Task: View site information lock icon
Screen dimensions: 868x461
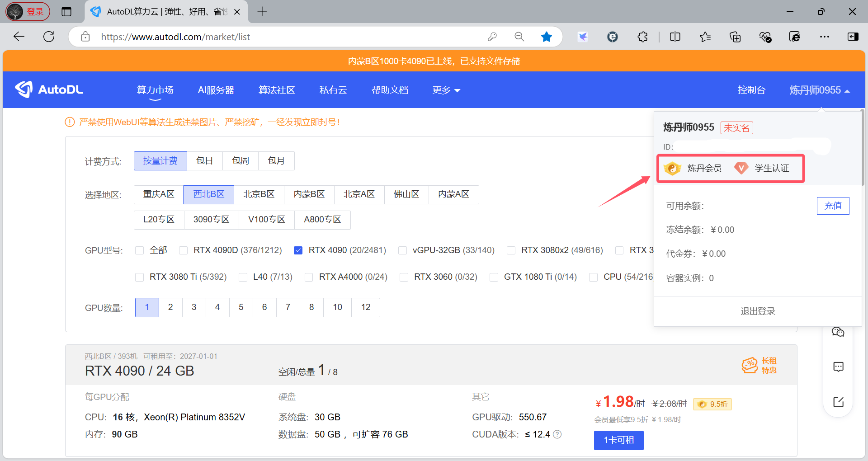Action: coord(85,37)
